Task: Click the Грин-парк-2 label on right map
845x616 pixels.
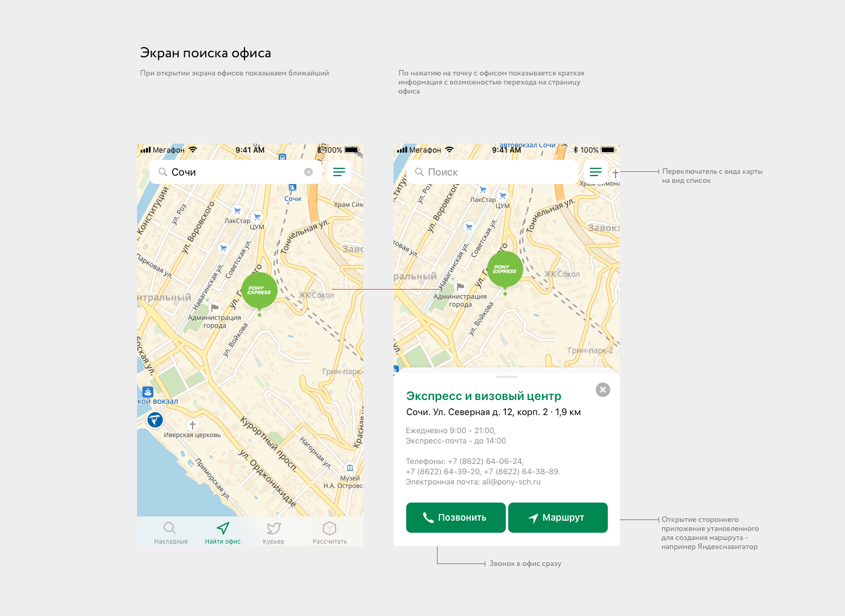Action: [590, 351]
